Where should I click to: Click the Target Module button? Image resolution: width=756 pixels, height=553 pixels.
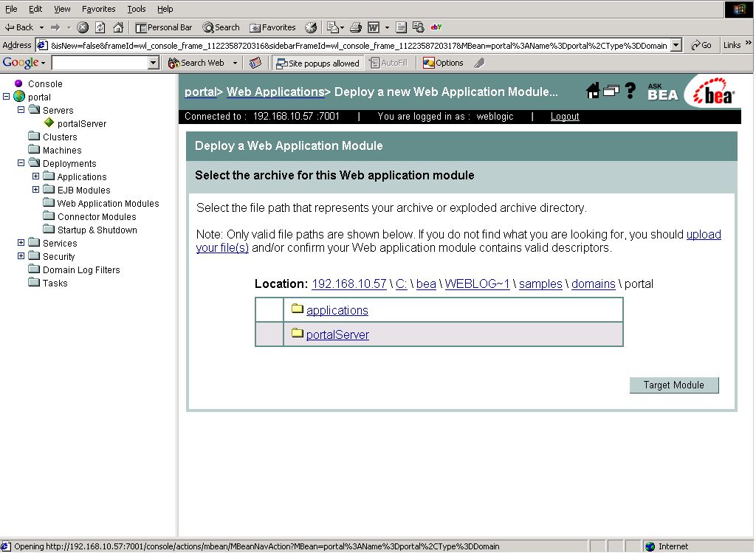click(x=673, y=385)
